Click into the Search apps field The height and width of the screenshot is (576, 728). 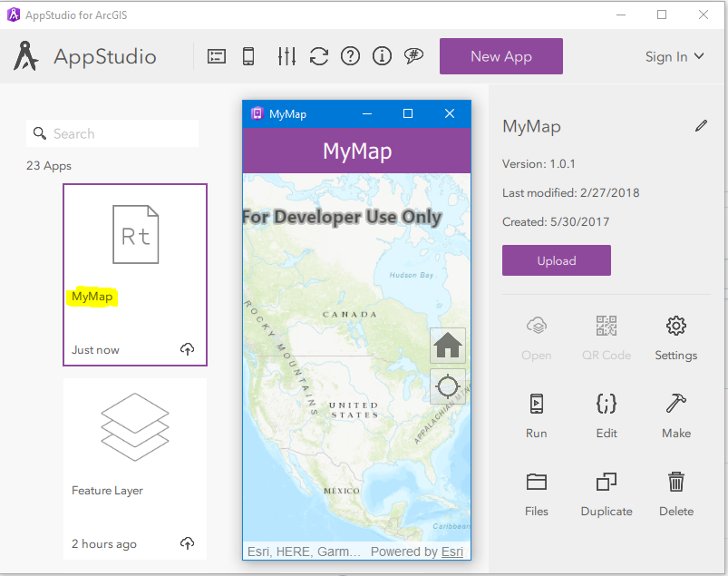point(112,133)
